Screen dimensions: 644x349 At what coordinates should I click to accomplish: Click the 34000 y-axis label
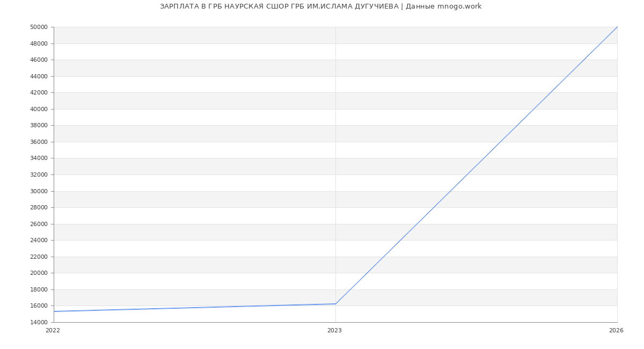coord(39,158)
